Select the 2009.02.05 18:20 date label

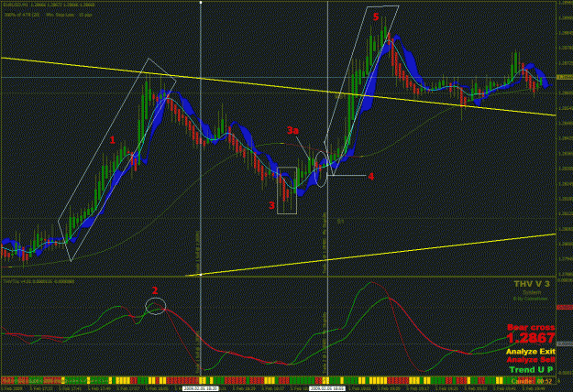click(x=200, y=388)
